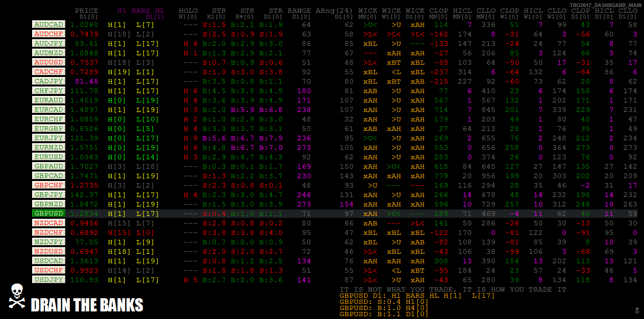Viewport: 644px width, 319px height.
Task: Open the USDCHF symbol button
Action: [x=49, y=270]
